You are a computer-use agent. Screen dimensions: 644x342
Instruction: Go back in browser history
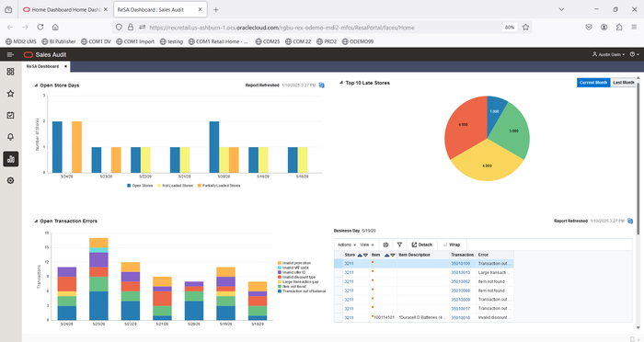coord(10,27)
